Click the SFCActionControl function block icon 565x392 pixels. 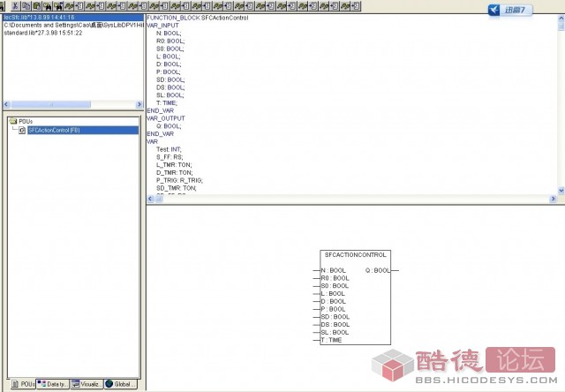point(22,131)
